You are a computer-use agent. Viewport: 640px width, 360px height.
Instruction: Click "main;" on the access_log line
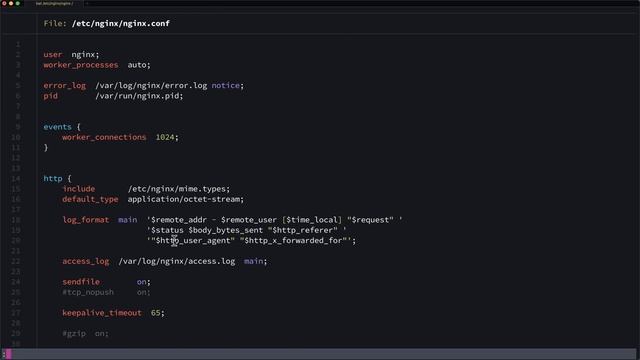tap(256, 261)
